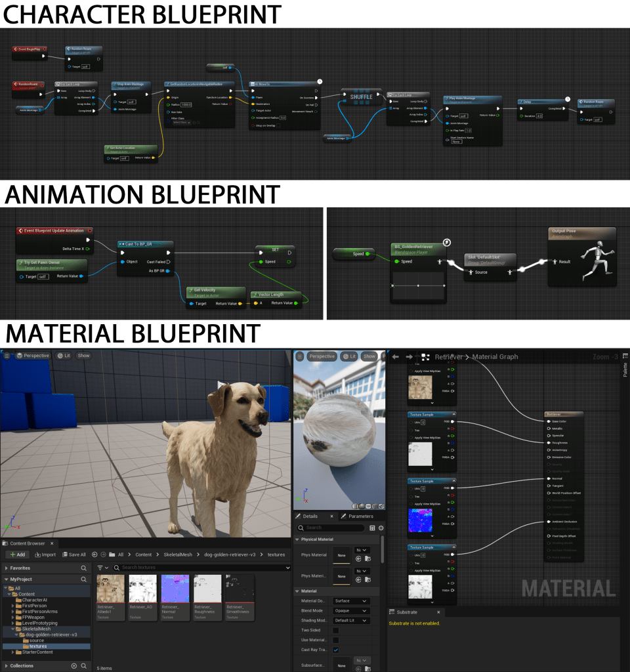Toggle Details property matrix table icon

(372, 528)
